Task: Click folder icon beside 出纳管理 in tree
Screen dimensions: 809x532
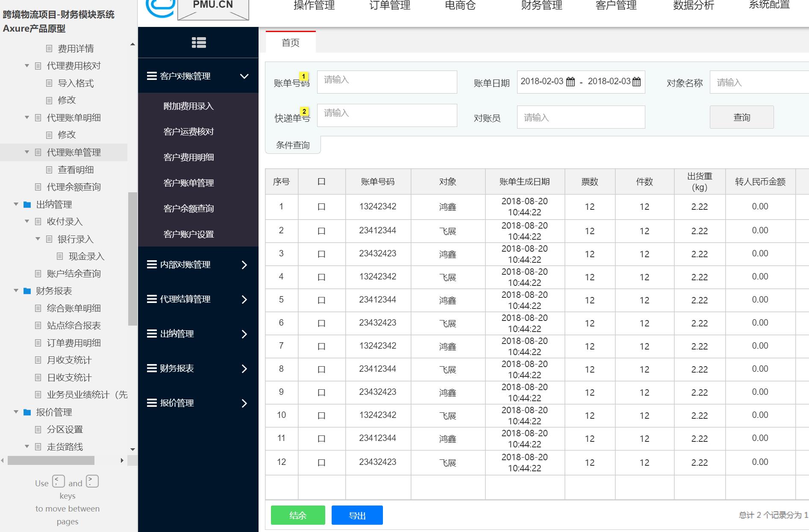Action: coord(27,205)
